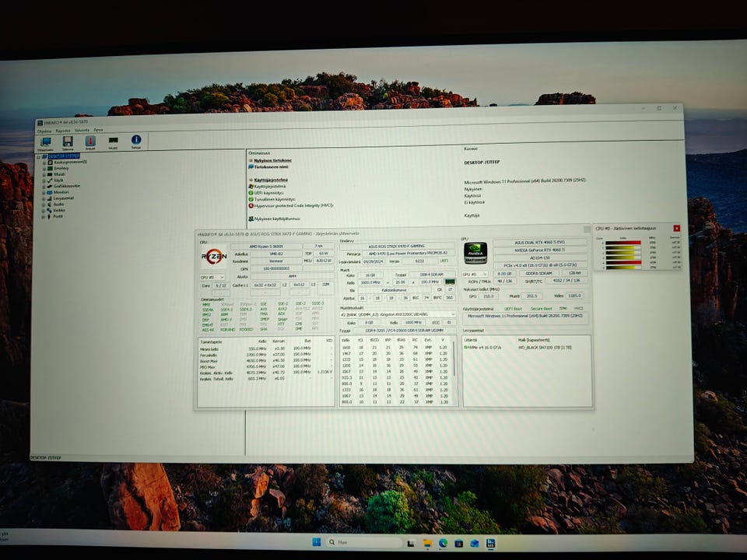Expand the Väylä tree node

tap(44, 180)
